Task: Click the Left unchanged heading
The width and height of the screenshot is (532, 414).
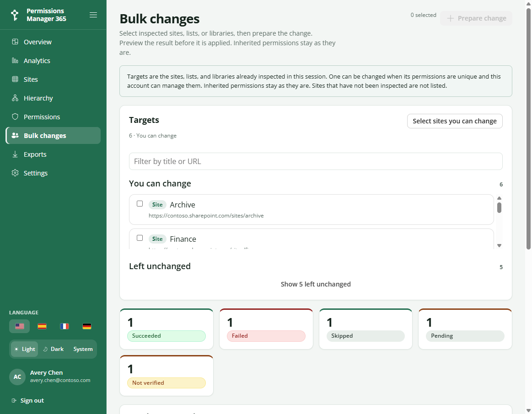Action: [x=160, y=266]
